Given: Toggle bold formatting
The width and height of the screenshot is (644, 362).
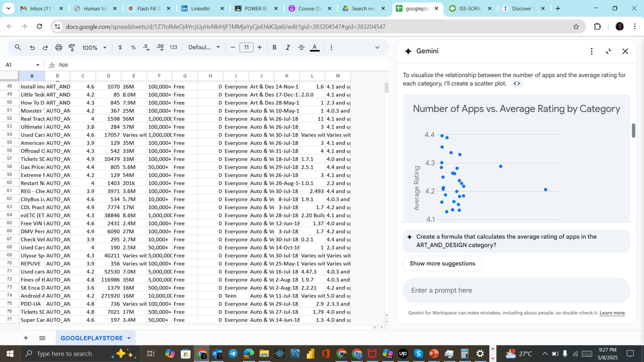Looking at the screenshot, I should pos(274,48).
